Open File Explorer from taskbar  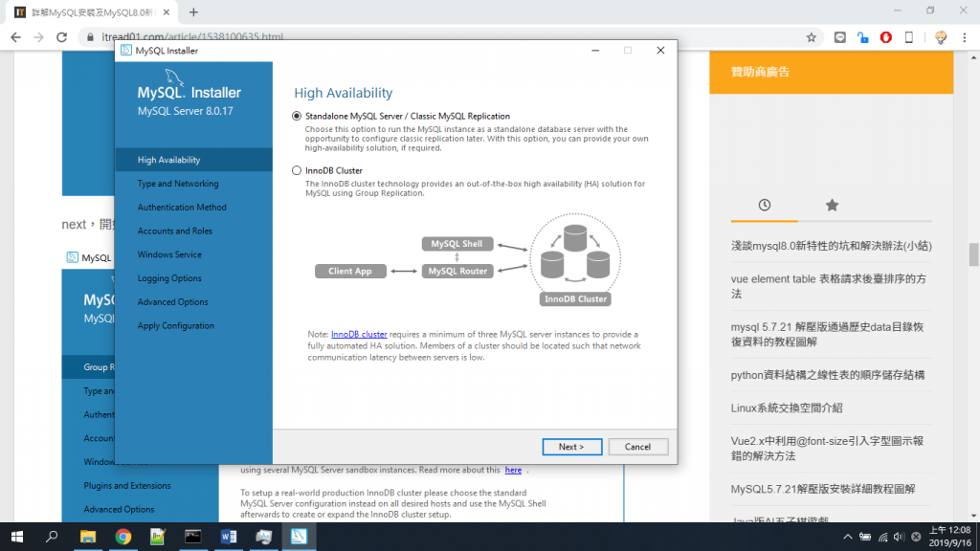(x=87, y=537)
